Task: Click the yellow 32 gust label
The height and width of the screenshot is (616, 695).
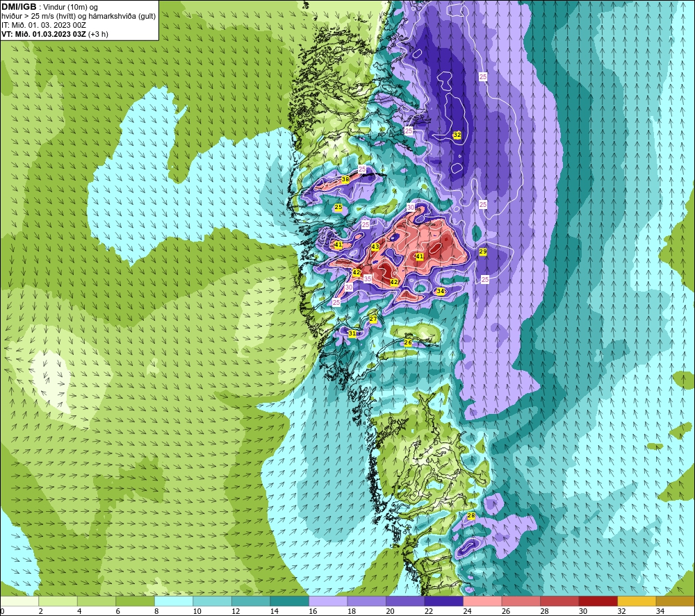Action: coord(457,135)
